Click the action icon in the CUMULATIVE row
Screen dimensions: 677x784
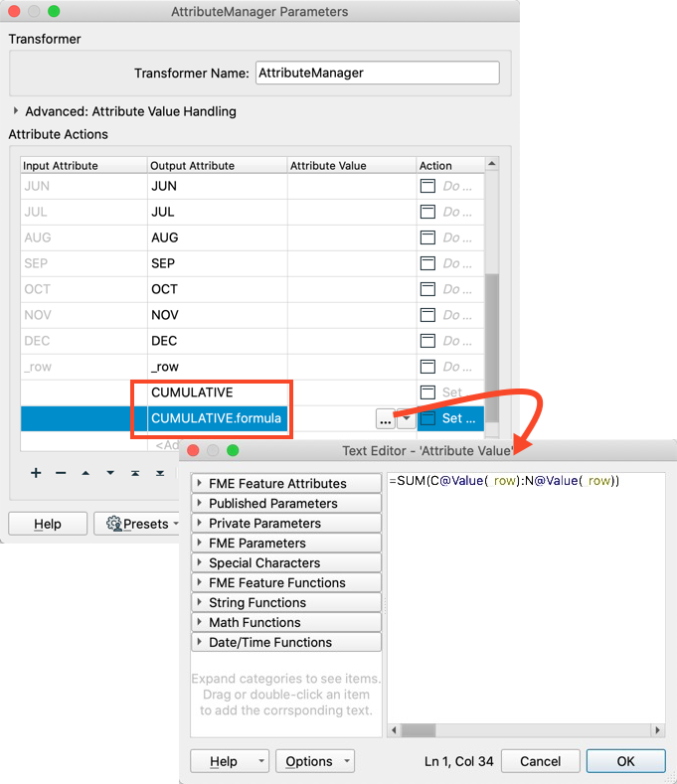tap(428, 392)
